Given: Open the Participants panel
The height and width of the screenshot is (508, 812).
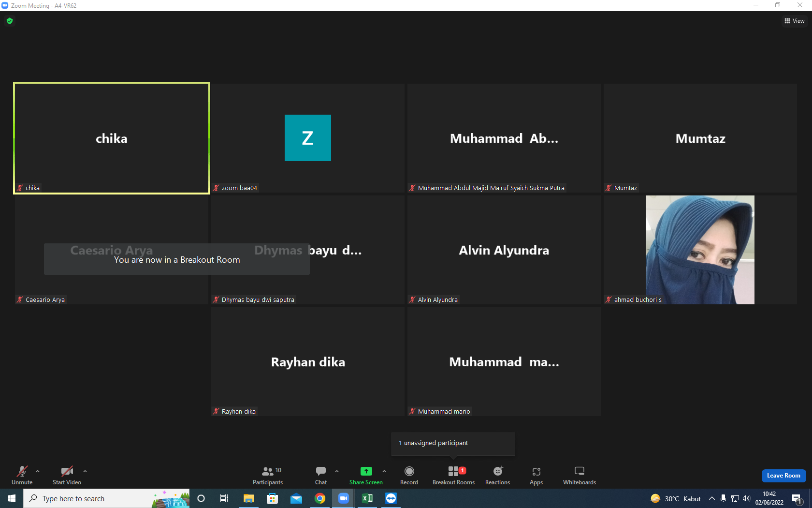Looking at the screenshot, I should point(268,475).
